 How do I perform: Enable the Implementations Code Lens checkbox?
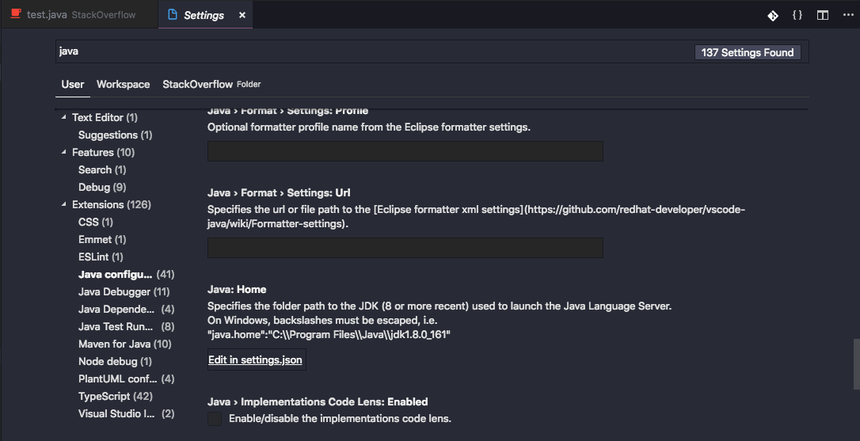coord(214,418)
